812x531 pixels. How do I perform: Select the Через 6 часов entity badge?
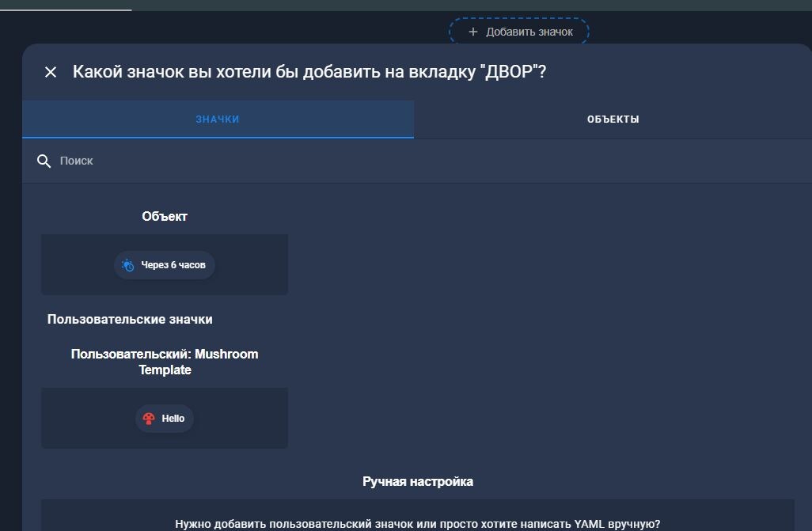165,265
